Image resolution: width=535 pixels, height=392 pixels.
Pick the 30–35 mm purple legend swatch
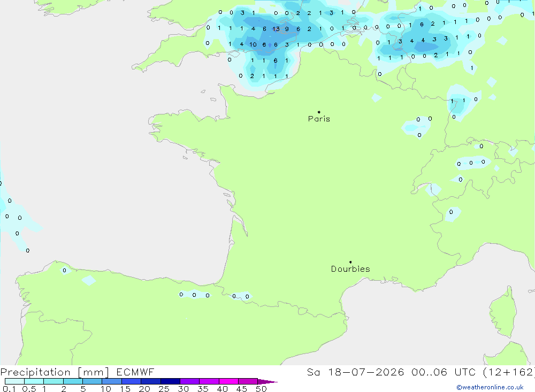click(x=189, y=381)
